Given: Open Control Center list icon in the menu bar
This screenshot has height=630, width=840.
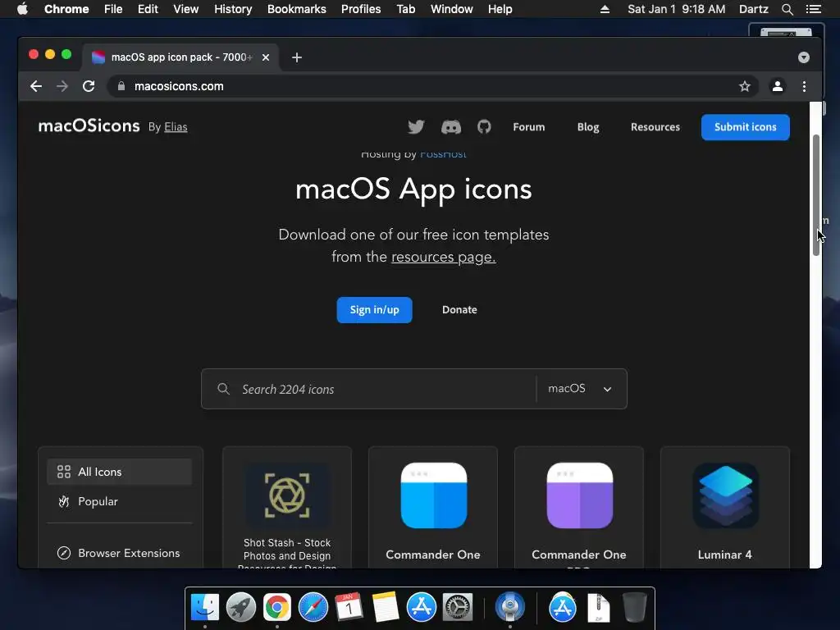Looking at the screenshot, I should point(813,9).
